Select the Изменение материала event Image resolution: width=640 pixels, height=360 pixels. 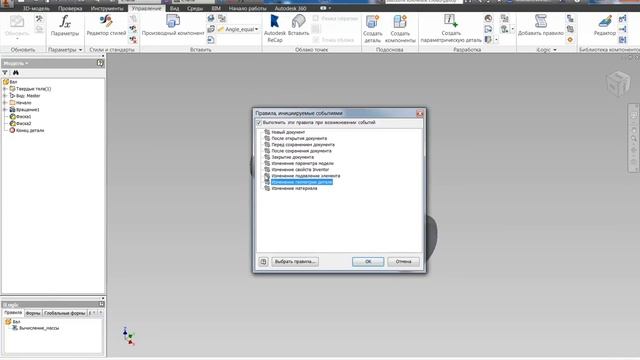[294, 189]
